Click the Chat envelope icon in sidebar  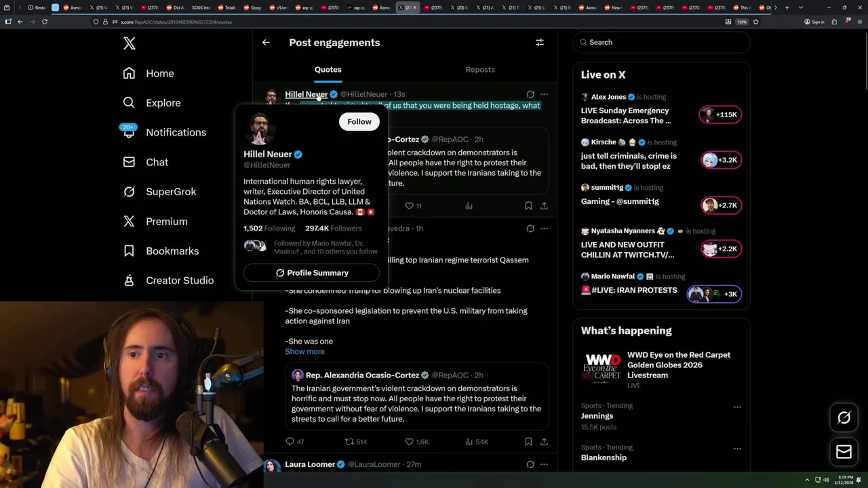(x=129, y=162)
